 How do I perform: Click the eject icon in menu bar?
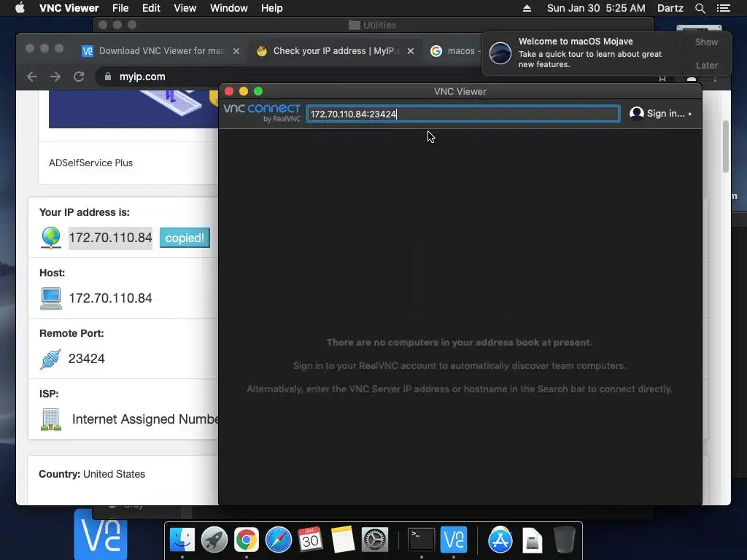pyautogui.click(x=527, y=8)
